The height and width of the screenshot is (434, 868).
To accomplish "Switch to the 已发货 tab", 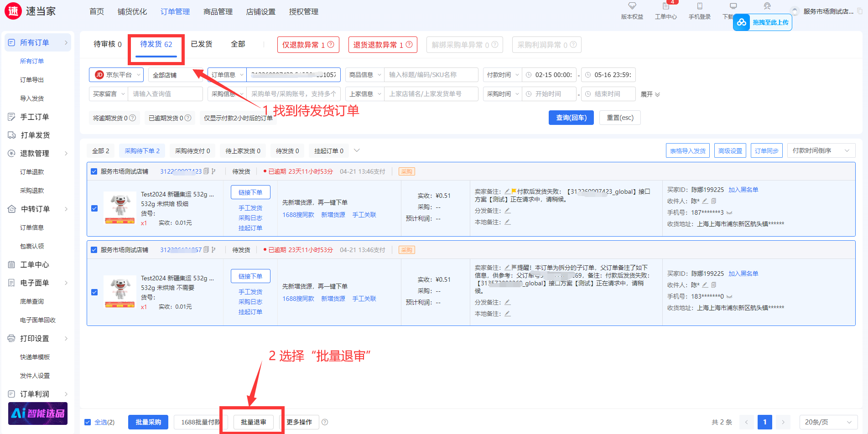I will click(201, 44).
